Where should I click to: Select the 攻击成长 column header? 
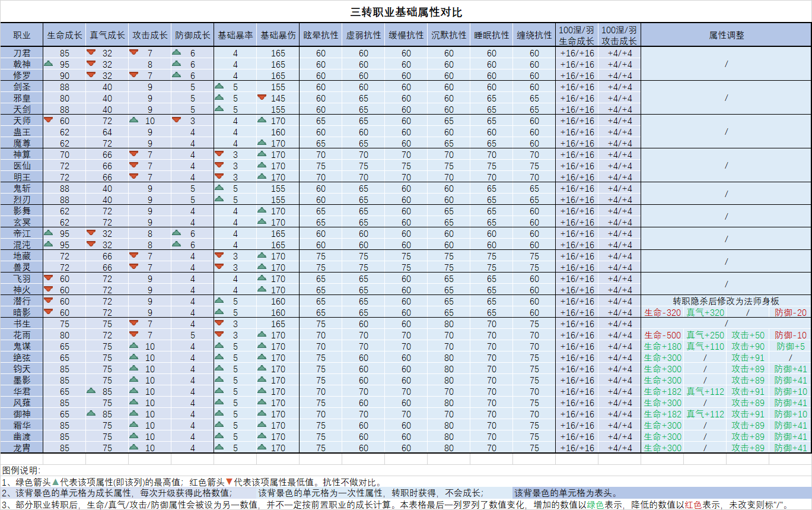pyautogui.click(x=150, y=35)
